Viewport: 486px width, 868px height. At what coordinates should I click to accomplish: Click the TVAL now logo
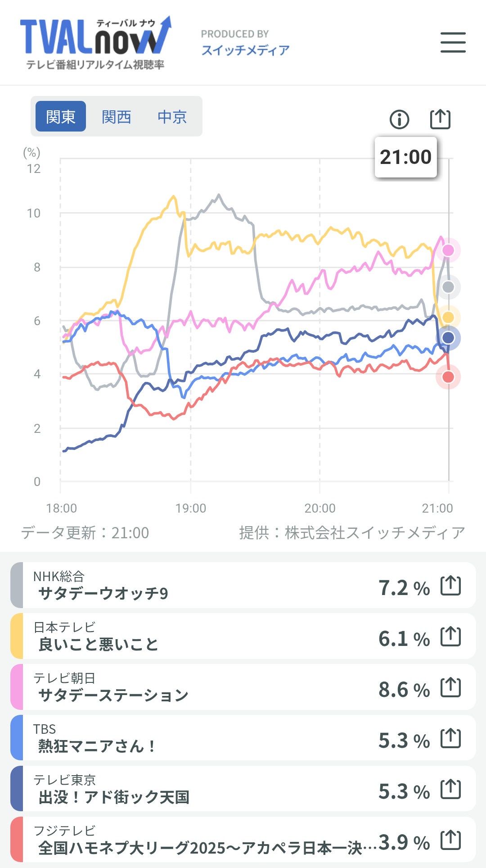(x=95, y=43)
